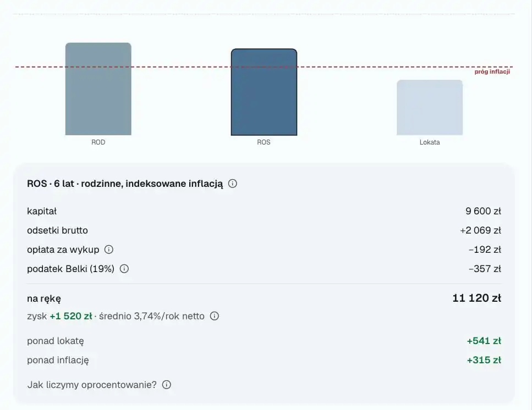Show info about opłata za wykup
Image resolution: width=532 pixels, height=410 pixels.
coord(108,250)
